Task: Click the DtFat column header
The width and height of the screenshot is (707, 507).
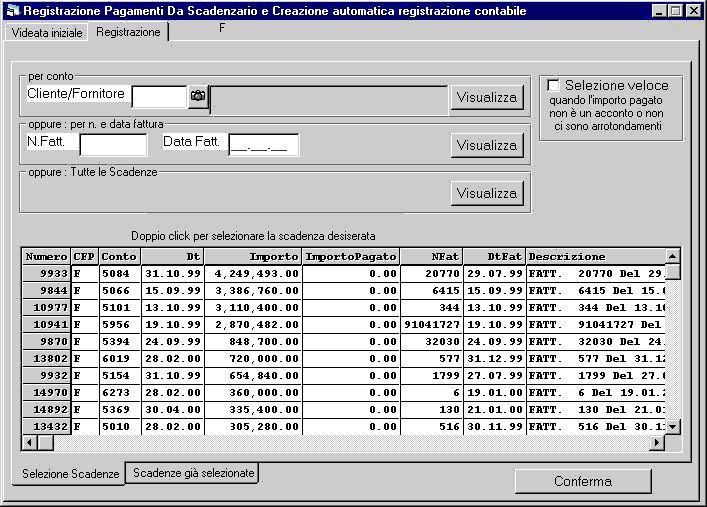Action: 495,257
